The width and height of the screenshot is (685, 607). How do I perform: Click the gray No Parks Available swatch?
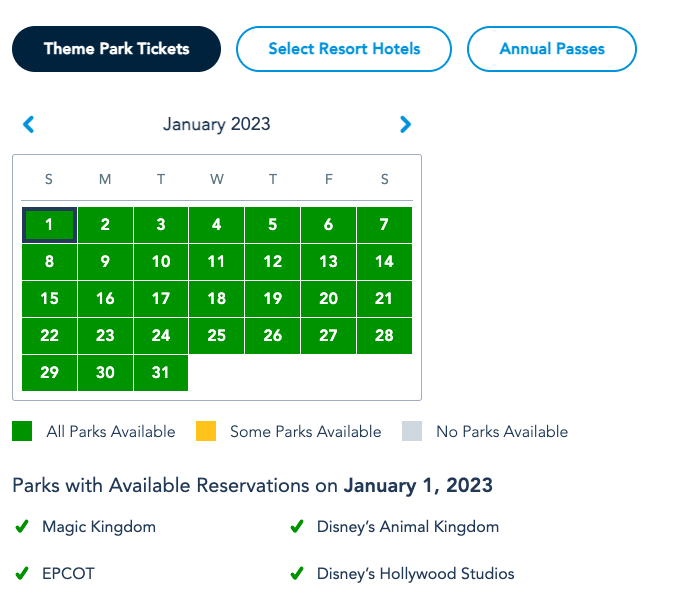tap(412, 432)
